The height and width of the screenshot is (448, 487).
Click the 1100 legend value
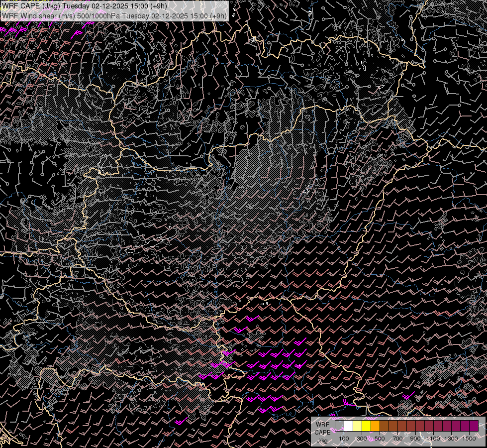tap(433, 439)
